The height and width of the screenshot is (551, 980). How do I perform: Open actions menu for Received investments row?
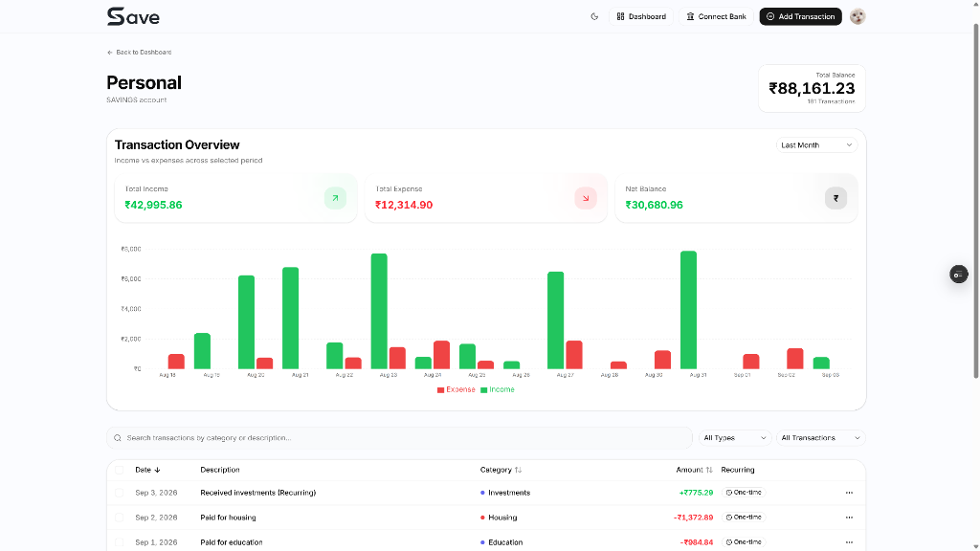pyautogui.click(x=849, y=493)
